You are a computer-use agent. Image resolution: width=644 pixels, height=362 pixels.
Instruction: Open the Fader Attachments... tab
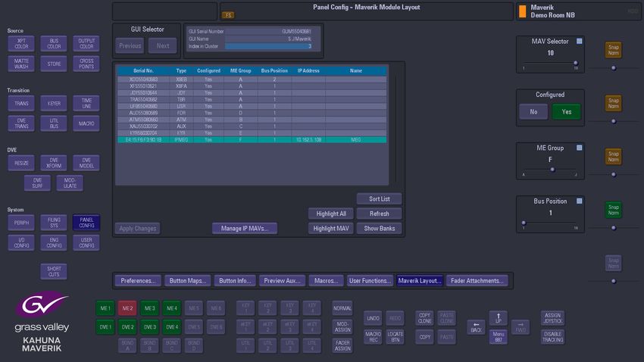pos(477,281)
